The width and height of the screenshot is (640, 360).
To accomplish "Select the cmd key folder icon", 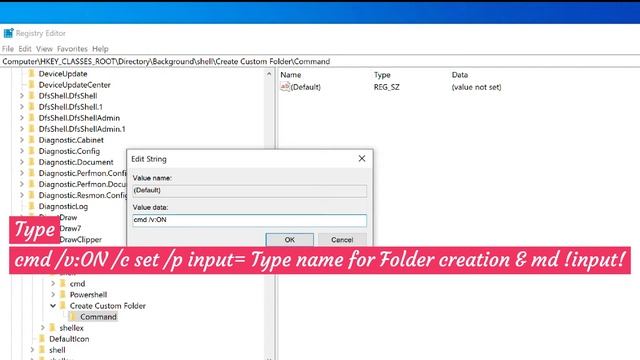I will point(62,283).
